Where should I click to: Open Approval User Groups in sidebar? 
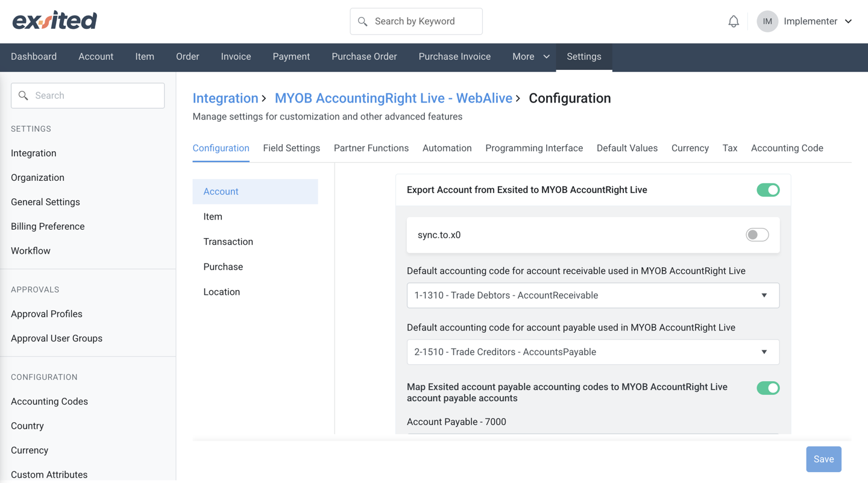(57, 338)
